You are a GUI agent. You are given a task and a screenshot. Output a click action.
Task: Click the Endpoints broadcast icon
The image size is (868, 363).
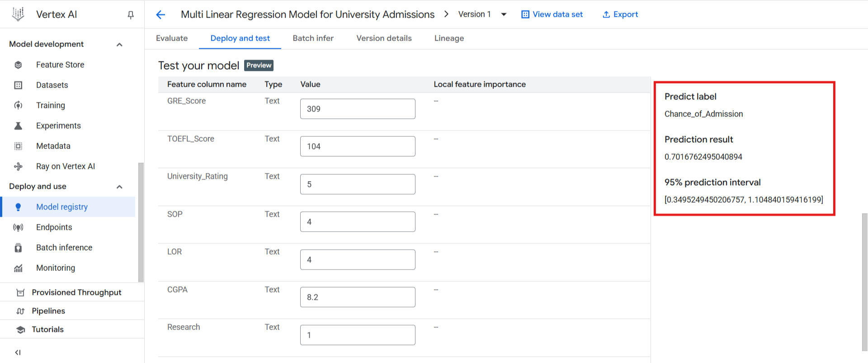[x=18, y=228]
